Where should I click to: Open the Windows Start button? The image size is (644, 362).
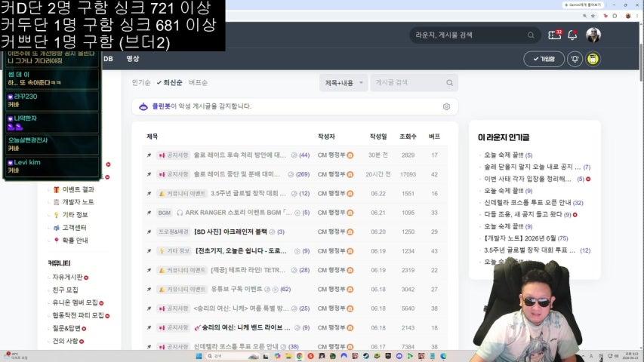(199, 356)
